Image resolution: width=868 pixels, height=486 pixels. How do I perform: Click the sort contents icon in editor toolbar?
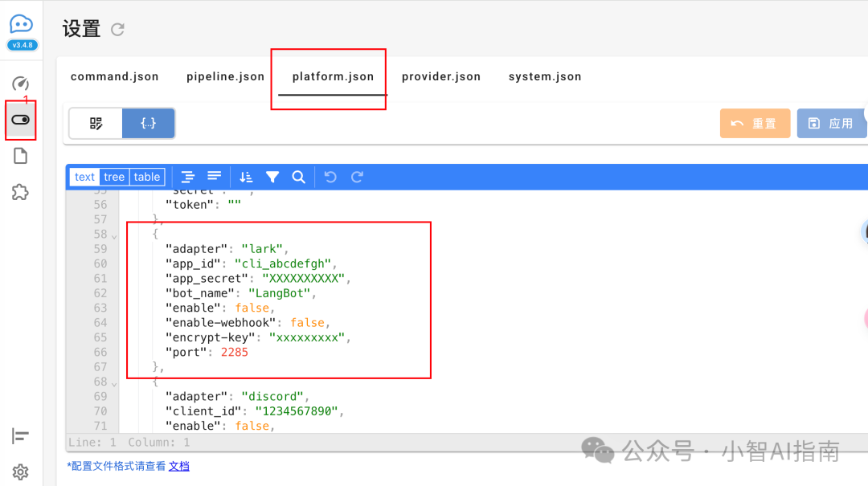pyautogui.click(x=246, y=177)
